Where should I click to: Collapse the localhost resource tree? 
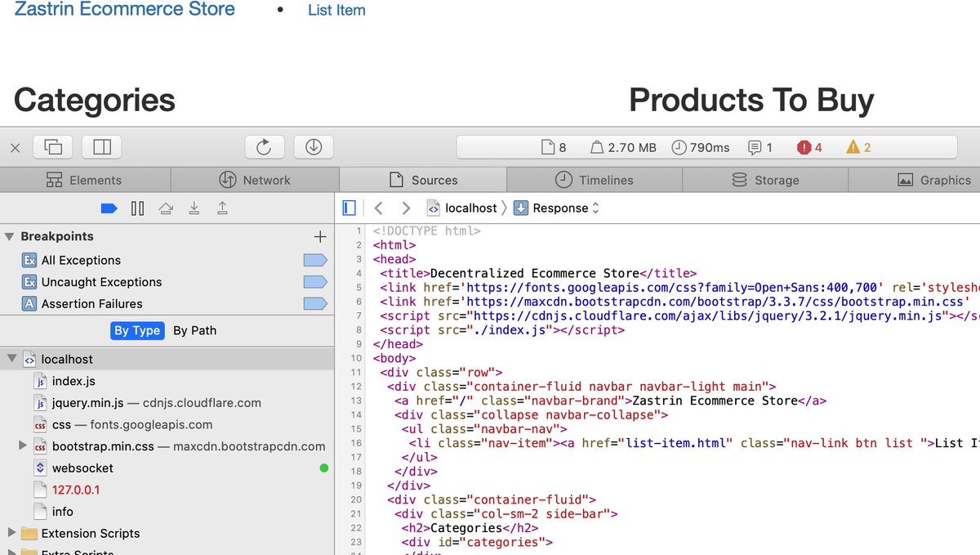point(11,359)
